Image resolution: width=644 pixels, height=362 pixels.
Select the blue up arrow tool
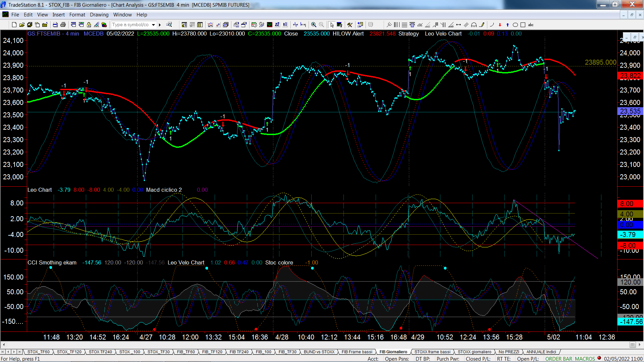(x=507, y=24)
